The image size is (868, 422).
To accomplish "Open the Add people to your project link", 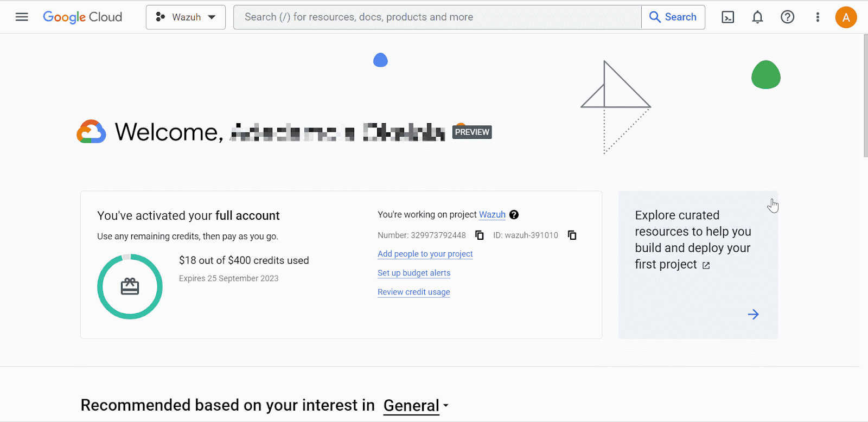I will coord(425,254).
